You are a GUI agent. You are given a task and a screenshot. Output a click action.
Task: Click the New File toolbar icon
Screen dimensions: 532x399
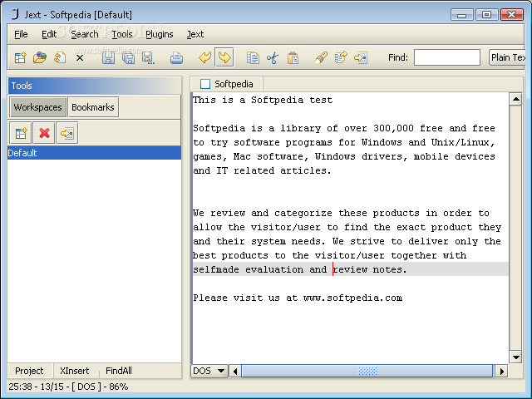click(20, 57)
